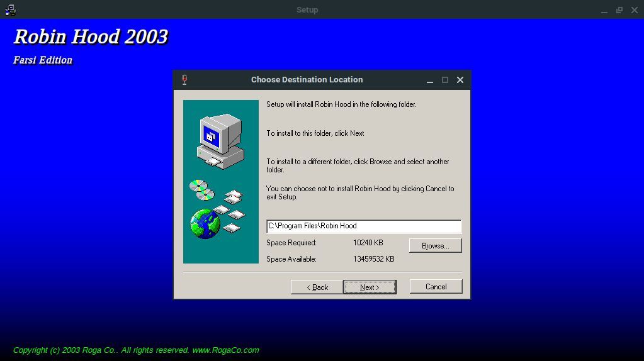The width and height of the screenshot is (644, 361).
Task: Click the computer monitor illustration
Action: [x=218, y=140]
